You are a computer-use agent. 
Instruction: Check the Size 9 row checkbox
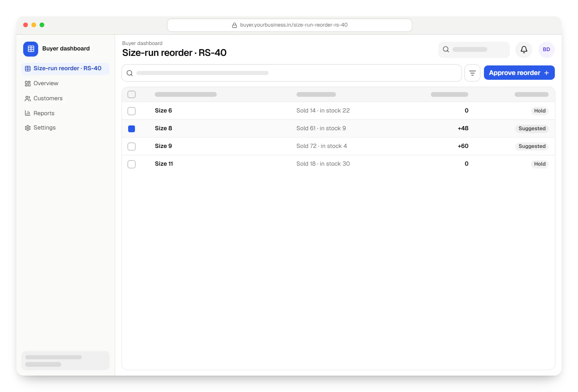click(132, 147)
